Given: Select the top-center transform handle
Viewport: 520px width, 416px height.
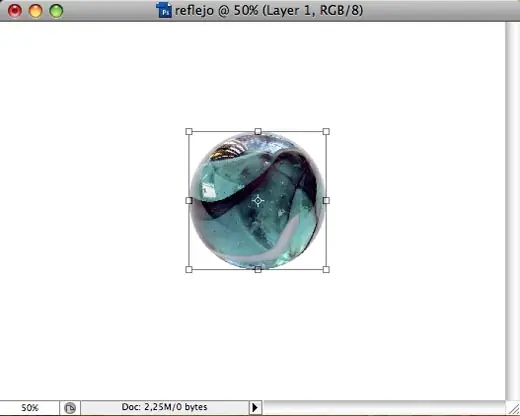Looking at the screenshot, I should [258, 132].
